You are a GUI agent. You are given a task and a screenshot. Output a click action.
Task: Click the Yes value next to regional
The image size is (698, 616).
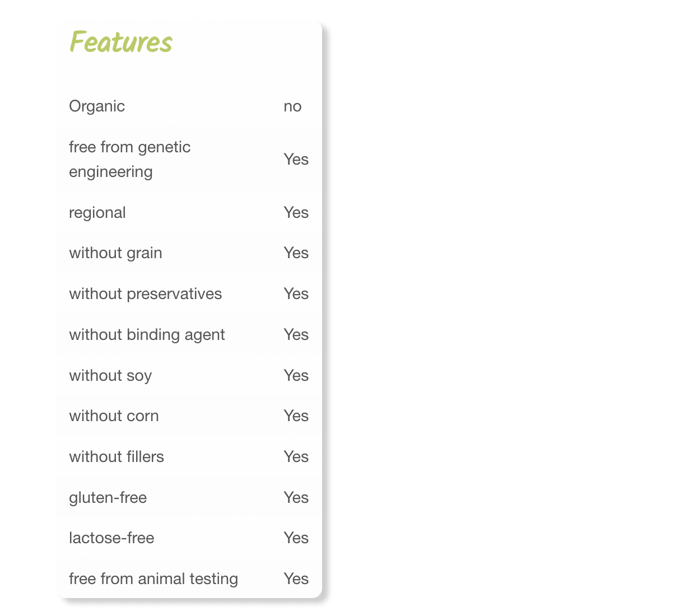click(296, 212)
